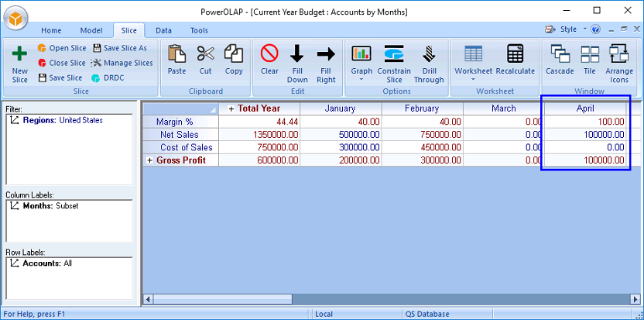Copy the selected cells
The image size is (644, 320).
[234, 60]
